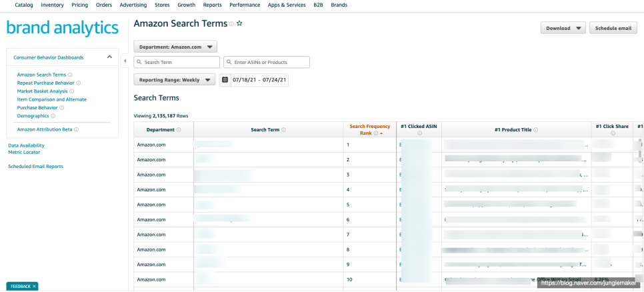Click the panel collapse arrow left of the Search Term field

pos(125,61)
